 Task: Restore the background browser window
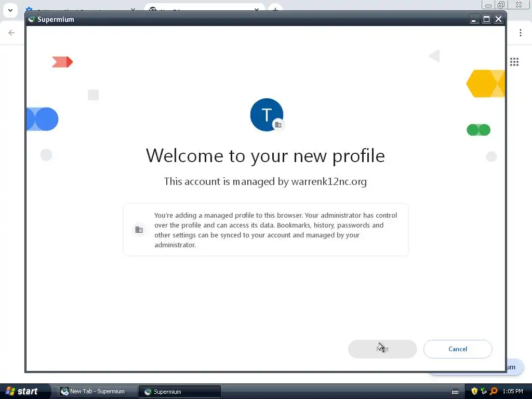[x=501, y=5]
